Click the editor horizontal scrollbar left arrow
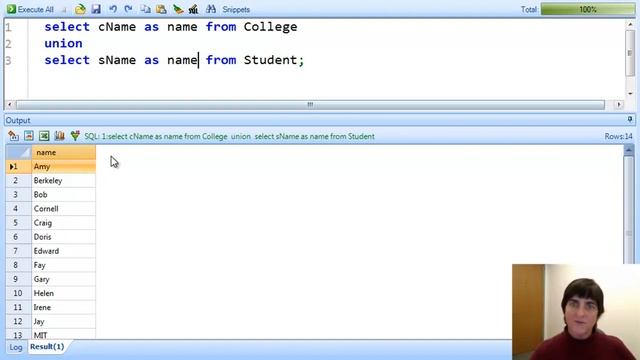Viewport: 640px width, 360px height. (10, 105)
